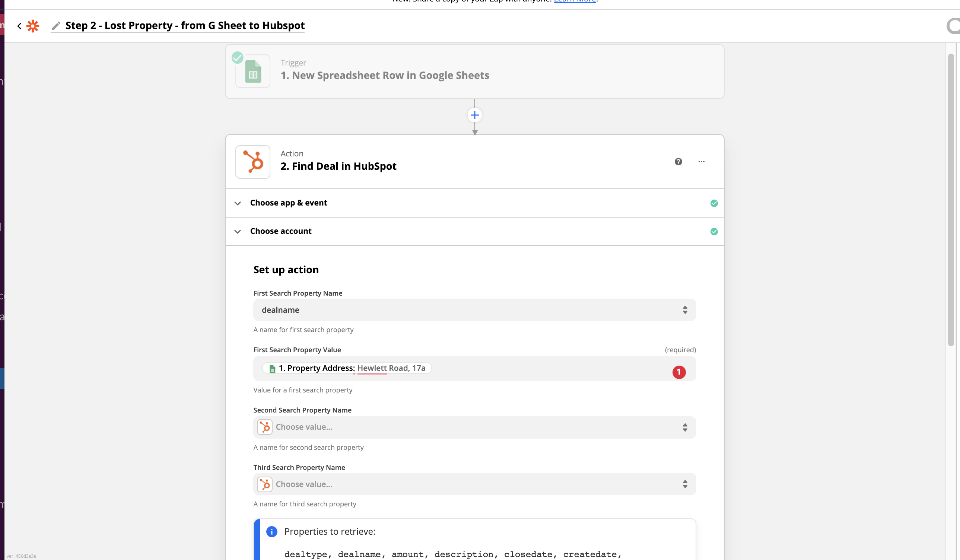Edit the Zap title 'Step 2 - Lost Property'
The height and width of the screenshot is (560, 960).
[x=185, y=26]
